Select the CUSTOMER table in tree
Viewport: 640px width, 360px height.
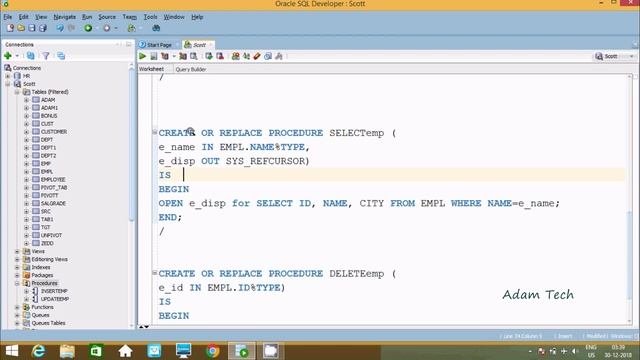click(54, 132)
